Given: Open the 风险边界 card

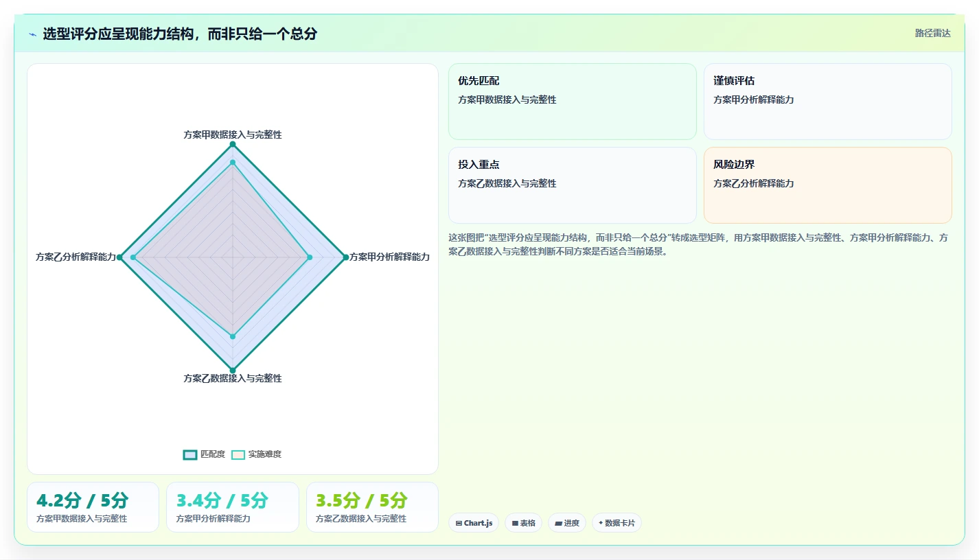Looking at the screenshot, I should pyautogui.click(x=827, y=185).
